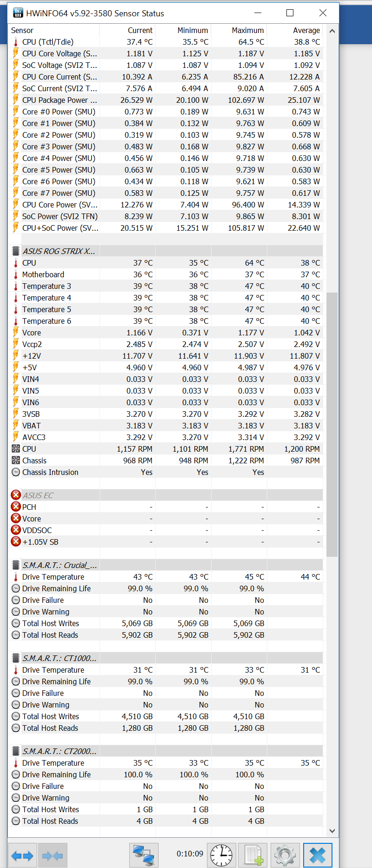
Task: Click the clock icon beside Chassis Intrusion
Action: (16, 472)
